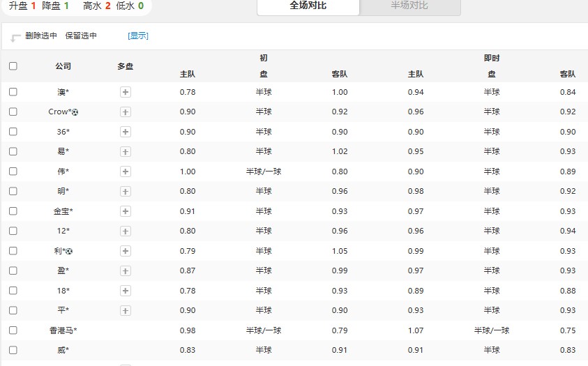The image size is (588, 366).
Task: Switch to the 半场对比 tab
Action: (x=409, y=6)
